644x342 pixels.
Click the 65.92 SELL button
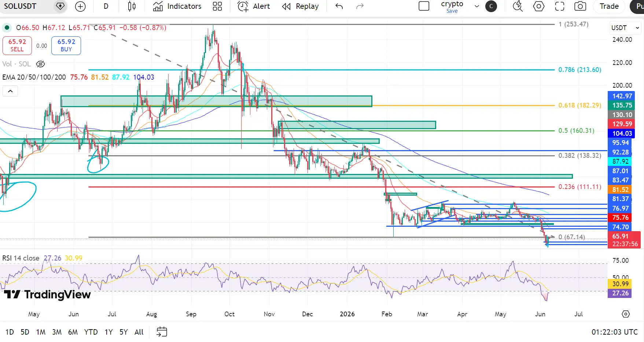17,46
